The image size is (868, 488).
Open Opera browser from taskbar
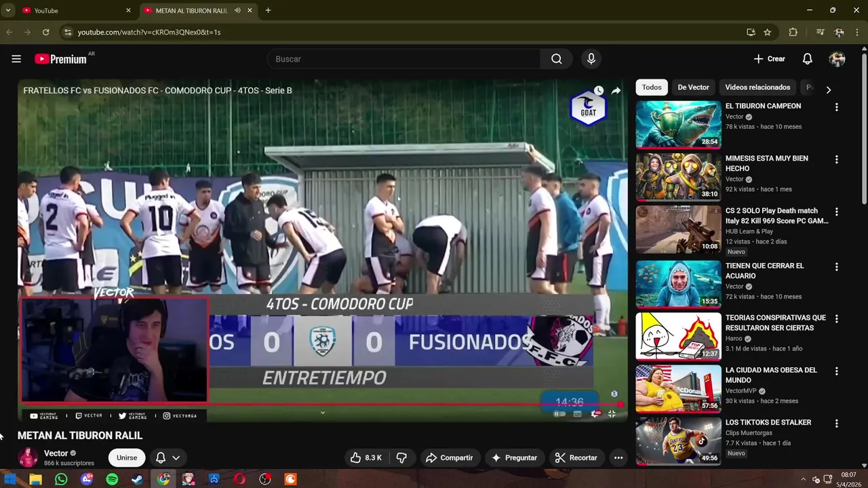click(x=239, y=479)
